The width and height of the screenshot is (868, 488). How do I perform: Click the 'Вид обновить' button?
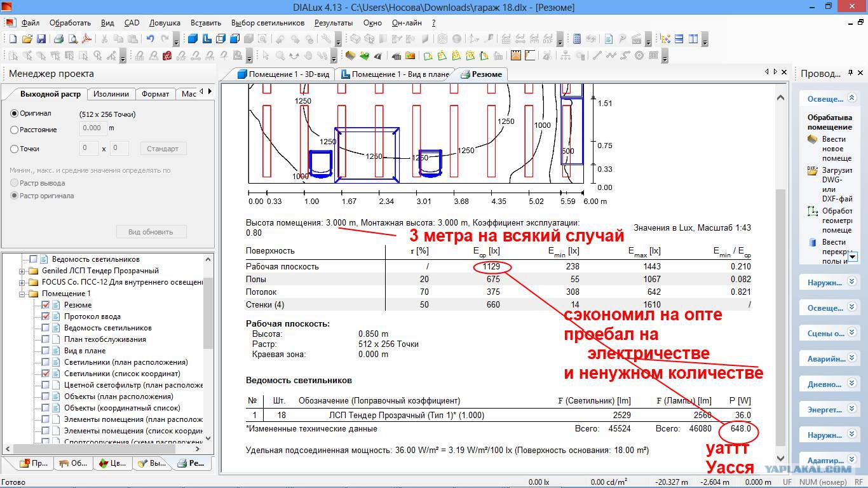point(151,232)
